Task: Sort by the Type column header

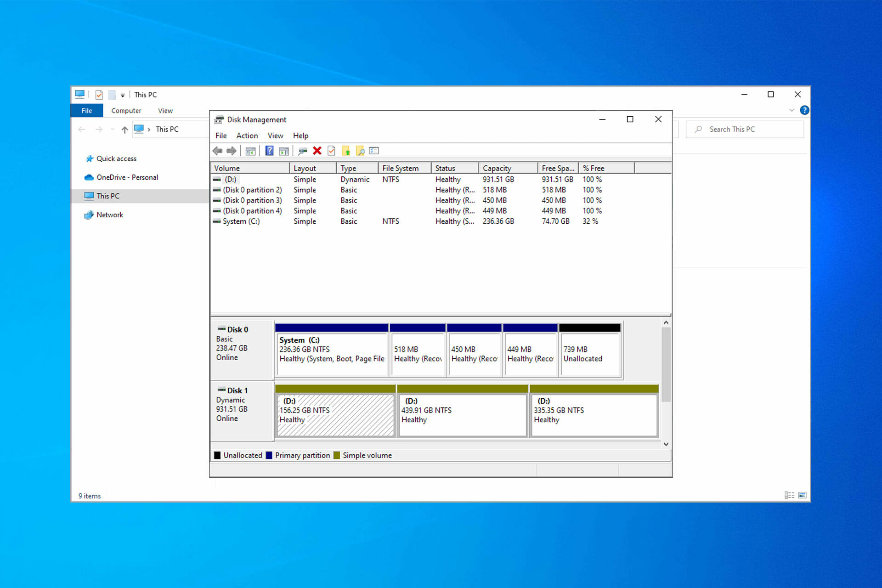Action: [357, 168]
